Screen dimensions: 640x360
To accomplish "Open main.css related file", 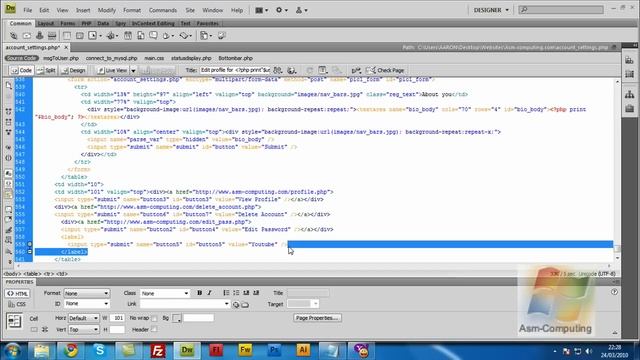I will point(154,58).
